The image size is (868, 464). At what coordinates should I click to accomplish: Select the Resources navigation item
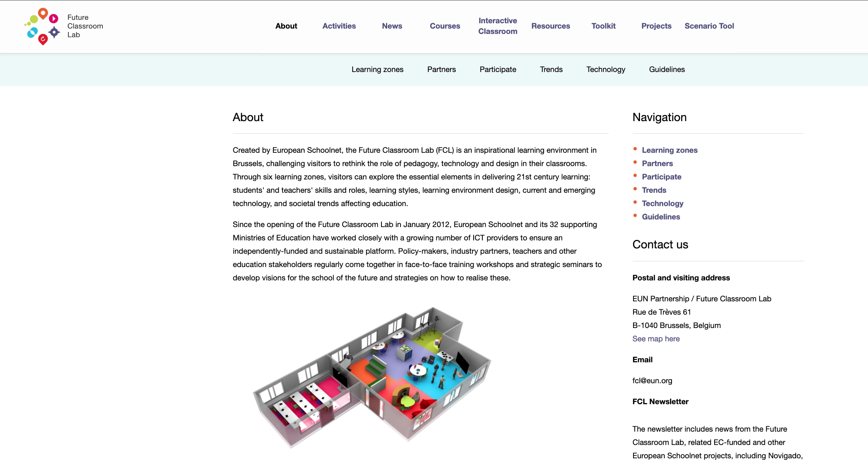point(550,26)
